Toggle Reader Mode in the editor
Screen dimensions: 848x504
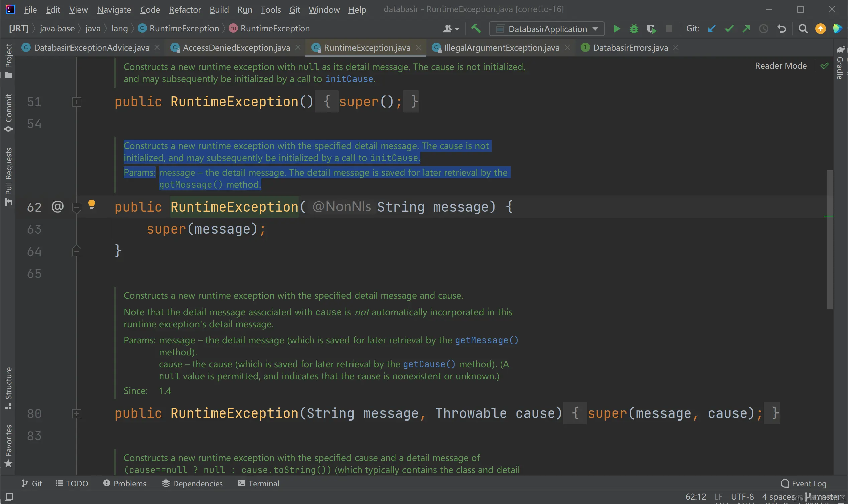point(781,66)
